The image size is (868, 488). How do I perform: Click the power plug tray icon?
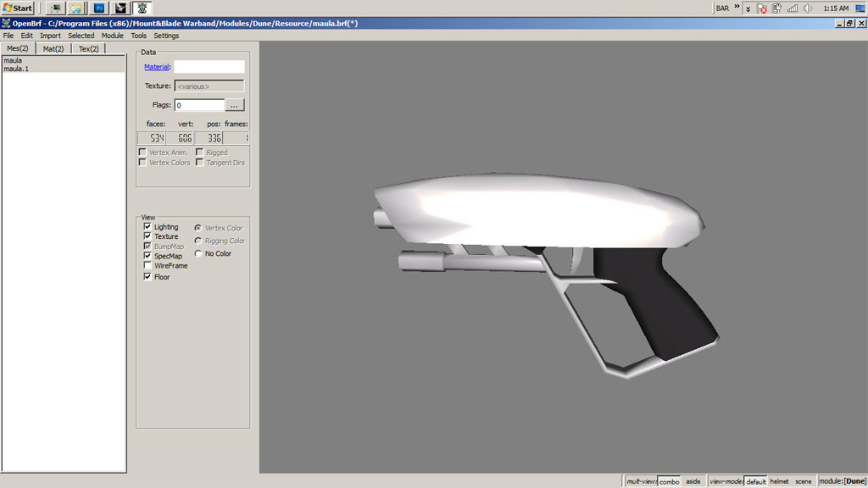(777, 8)
